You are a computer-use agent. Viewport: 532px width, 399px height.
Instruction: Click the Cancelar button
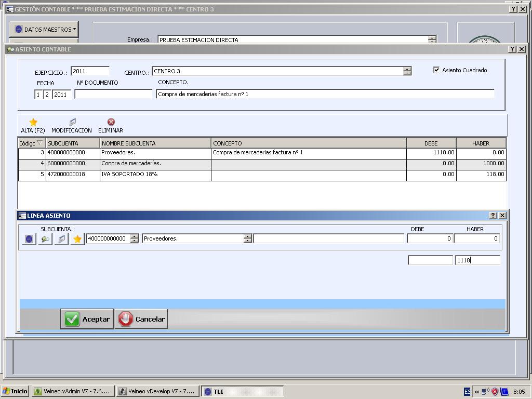click(x=141, y=319)
